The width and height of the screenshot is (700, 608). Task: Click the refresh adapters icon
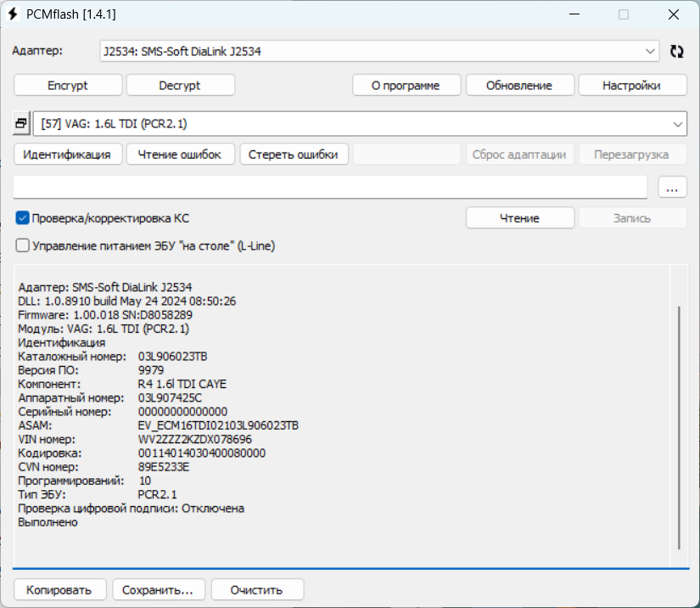pyautogui.click(x=676, y=51)
